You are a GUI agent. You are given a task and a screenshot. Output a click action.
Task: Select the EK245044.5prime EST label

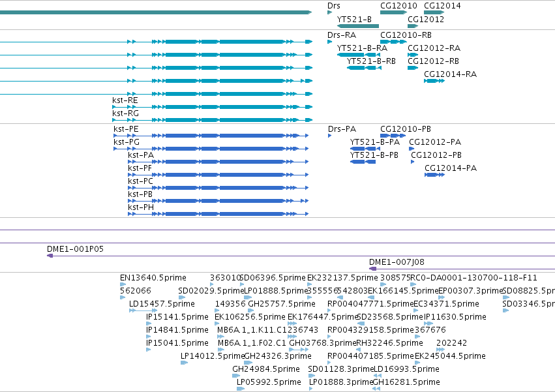tap(450, 356)
